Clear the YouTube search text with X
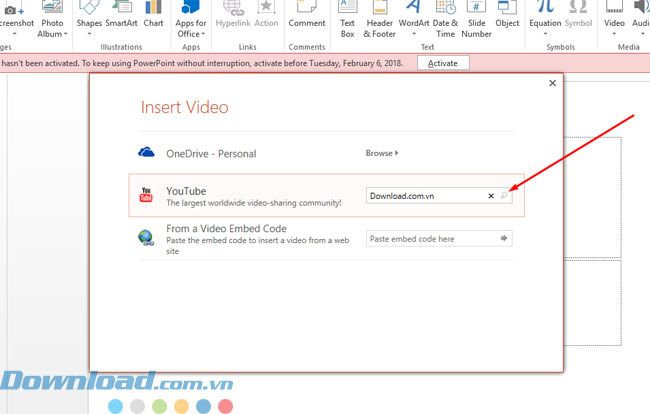 [491, 196]
